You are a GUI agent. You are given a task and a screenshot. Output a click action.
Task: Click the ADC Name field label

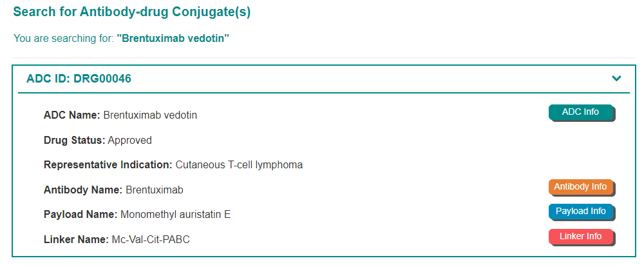click(72, 115)
